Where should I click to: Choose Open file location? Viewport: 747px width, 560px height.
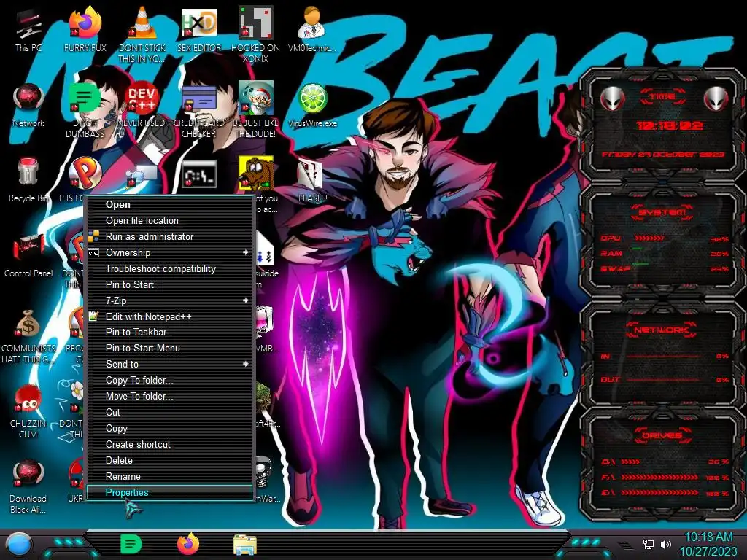pyautogui.click(x=169, y=220)
